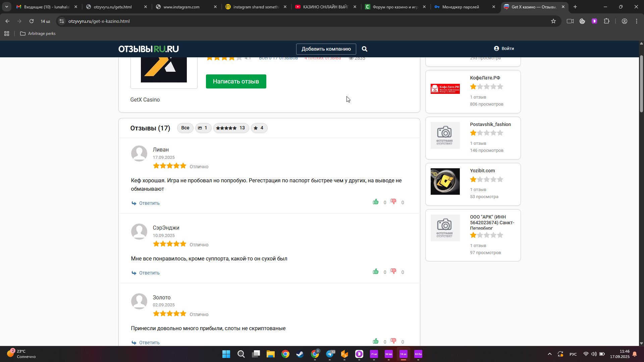Screen dimensions: 644x362
Task: Dislike Золото's review with thumbs down
Action: 393,341
